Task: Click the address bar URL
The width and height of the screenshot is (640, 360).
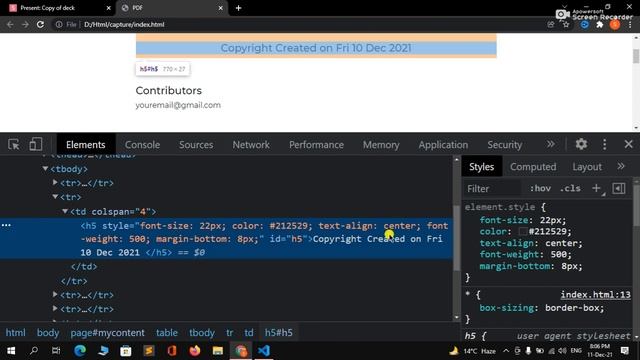Action: (x=124, y=24)
